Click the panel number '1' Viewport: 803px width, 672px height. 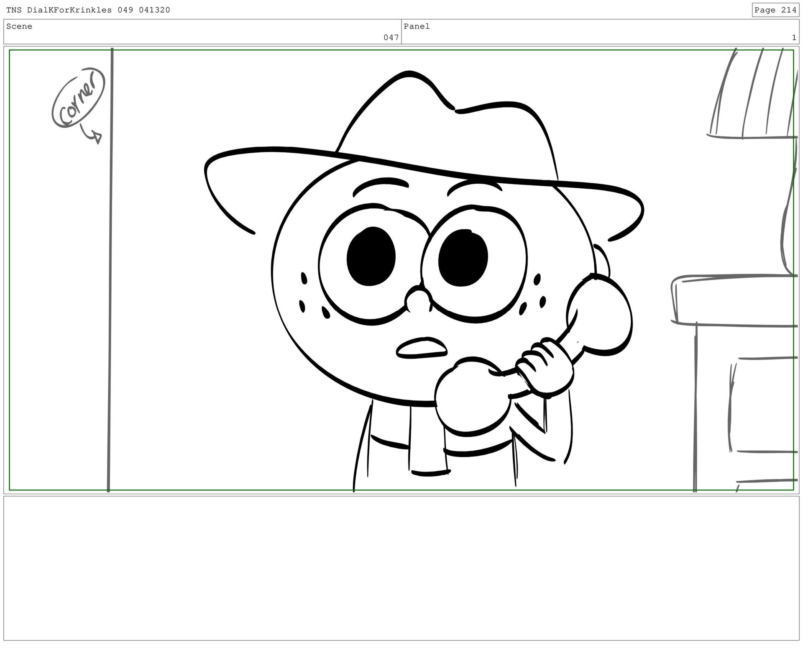click(x=794, y=38)
